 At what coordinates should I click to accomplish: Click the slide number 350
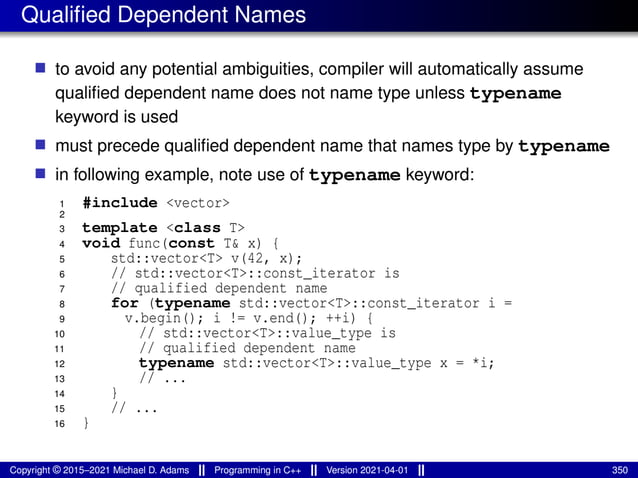coord(620,470)
